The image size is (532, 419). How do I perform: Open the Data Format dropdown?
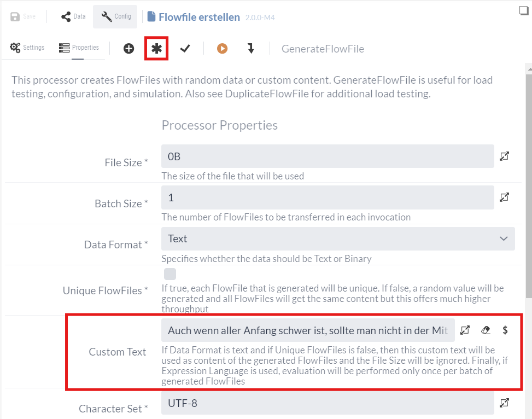click(338, 239)
